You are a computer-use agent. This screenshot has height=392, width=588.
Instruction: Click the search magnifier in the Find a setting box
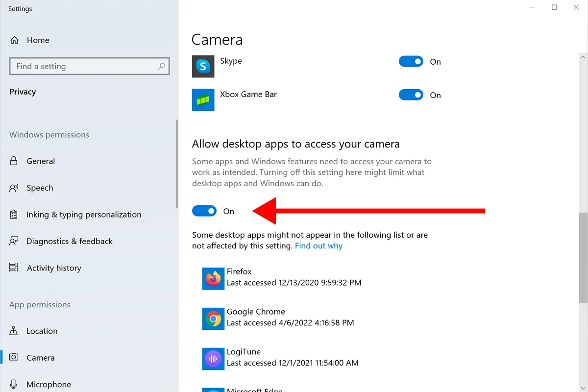coord(161,66)
